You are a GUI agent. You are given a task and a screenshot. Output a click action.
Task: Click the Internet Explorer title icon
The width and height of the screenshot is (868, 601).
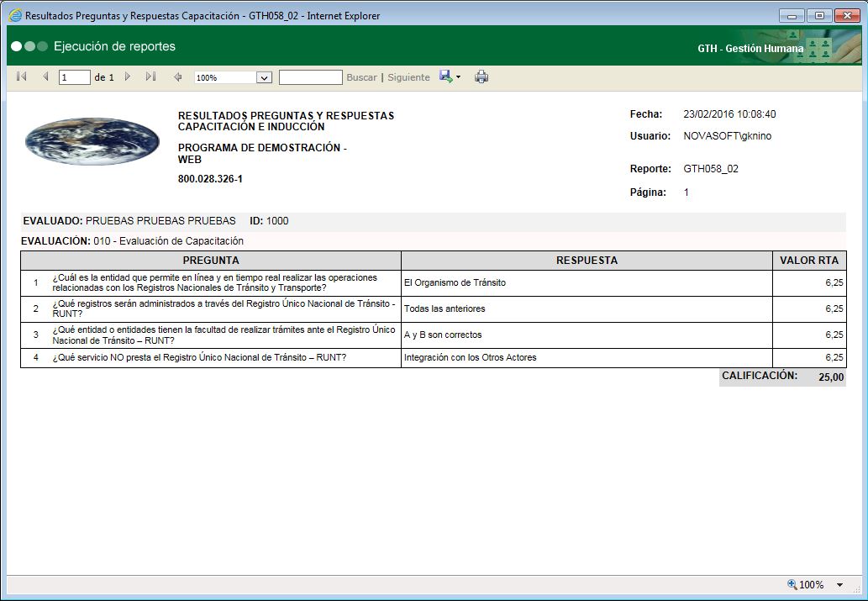coord(15,15)
